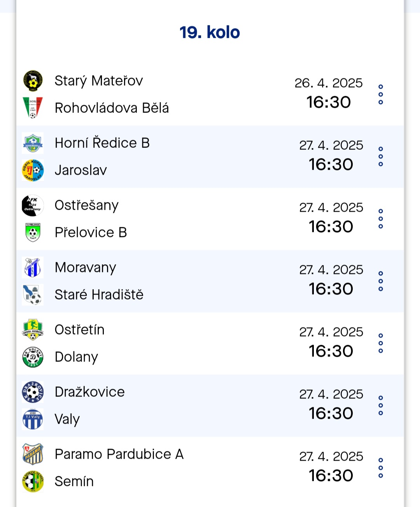Click the Starý Mateřov club logo
Screen dimensions: 420x507
(33, 81)
